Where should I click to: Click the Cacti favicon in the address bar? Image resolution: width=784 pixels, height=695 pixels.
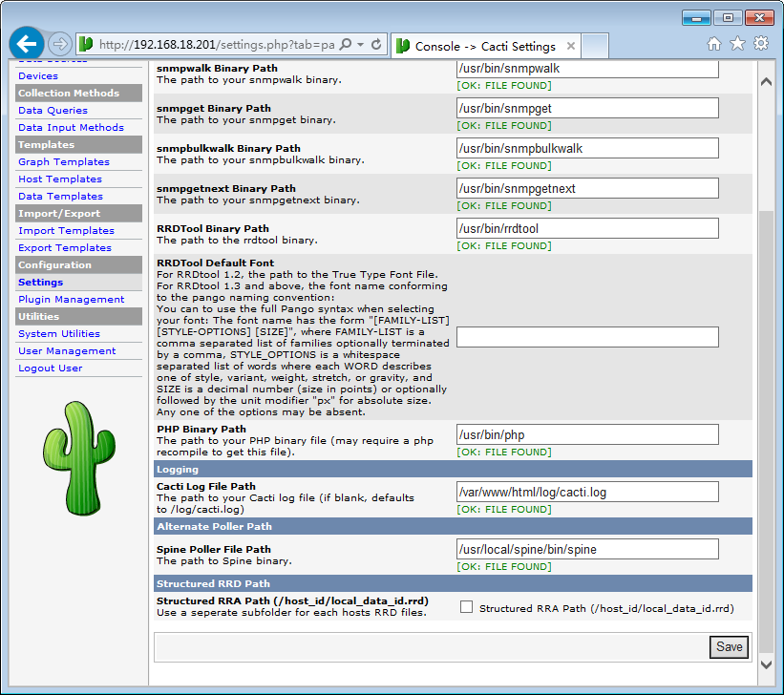pyautogui.click(x=86, y=45)
